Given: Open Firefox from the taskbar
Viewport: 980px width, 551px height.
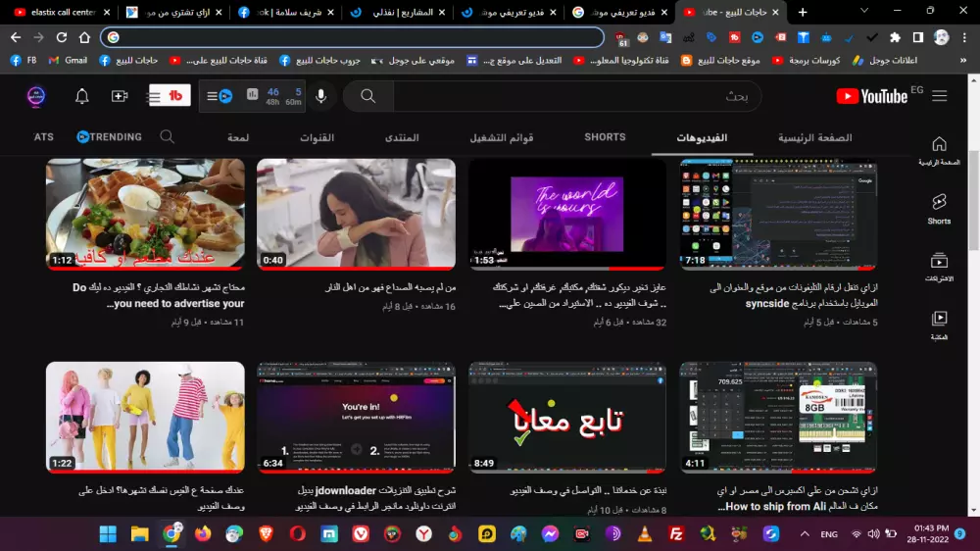Looking at the screenshot, I should point(203,533).
